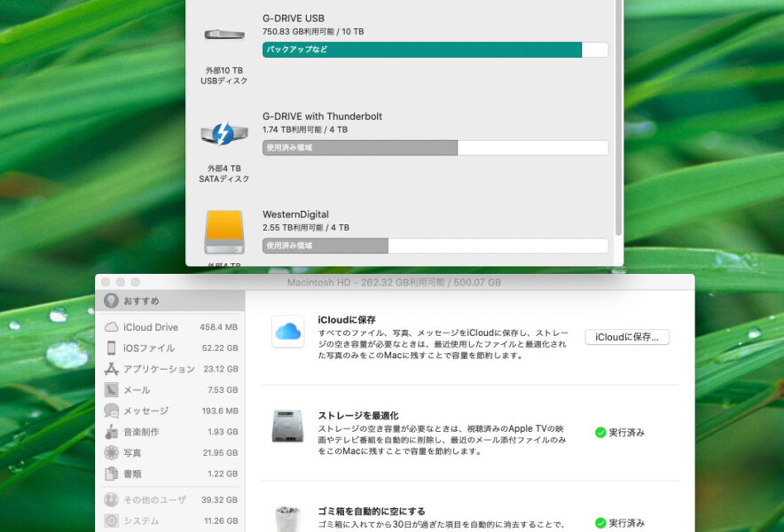Click the 使用済み領域 bar for WesternDigital

[x=325, y=246]
